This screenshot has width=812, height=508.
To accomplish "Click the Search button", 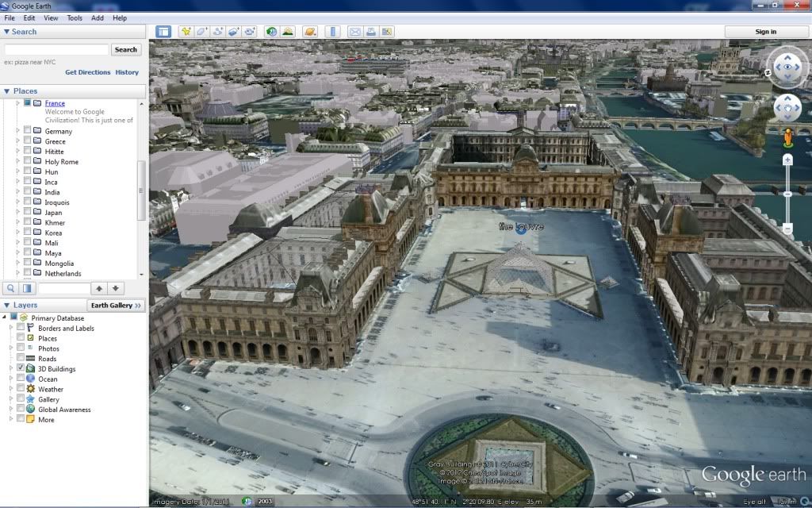I will point(126,50).
